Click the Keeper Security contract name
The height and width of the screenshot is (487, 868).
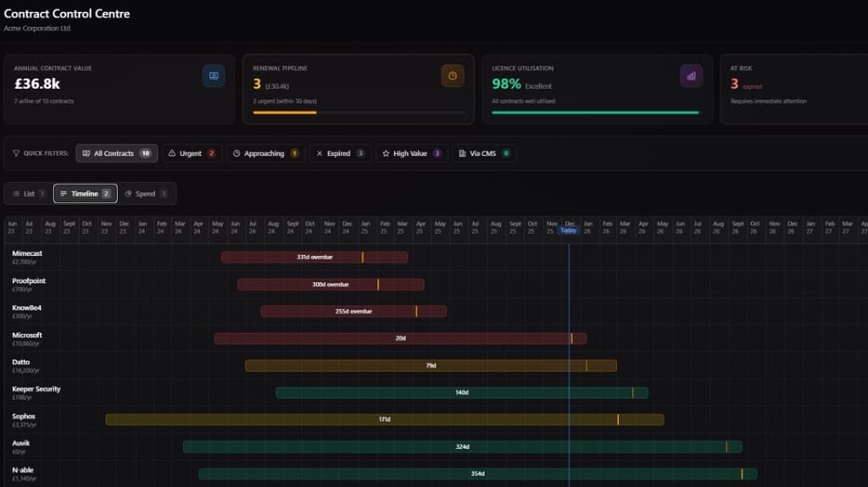[36, 389]
